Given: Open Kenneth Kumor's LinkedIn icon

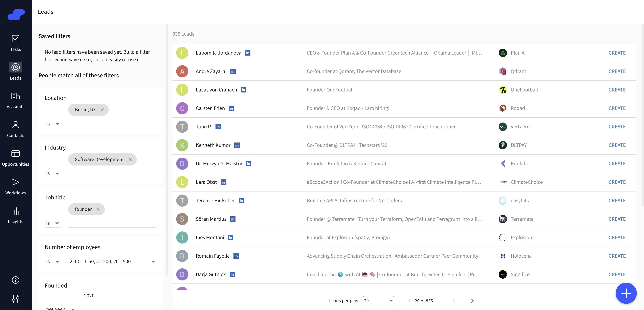Looking at the screenshot, I should tap(237, 145).
